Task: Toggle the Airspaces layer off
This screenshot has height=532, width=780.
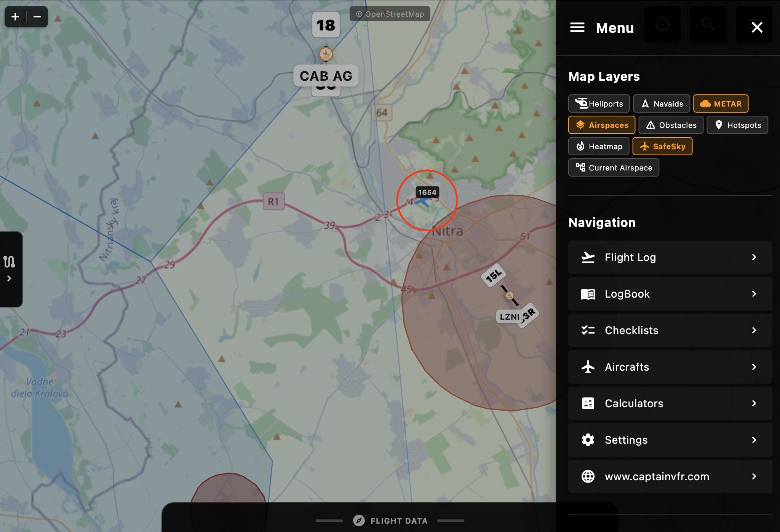Action: point(601,125)
